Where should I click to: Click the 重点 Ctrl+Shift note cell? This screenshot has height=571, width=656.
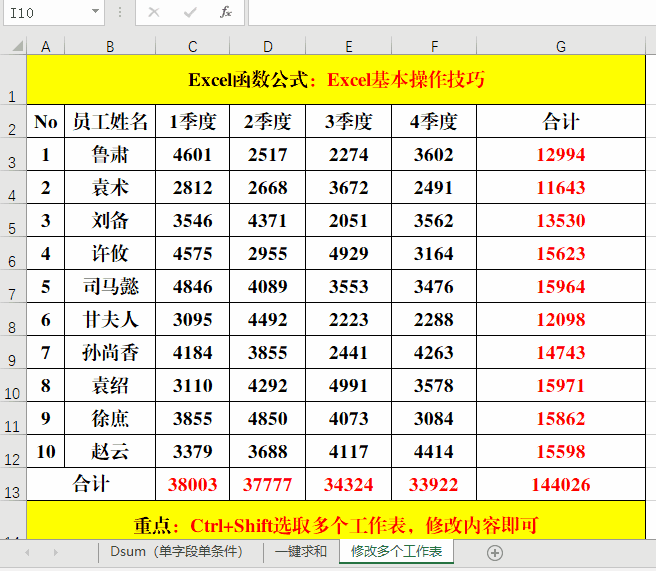[x=336, y=520]
